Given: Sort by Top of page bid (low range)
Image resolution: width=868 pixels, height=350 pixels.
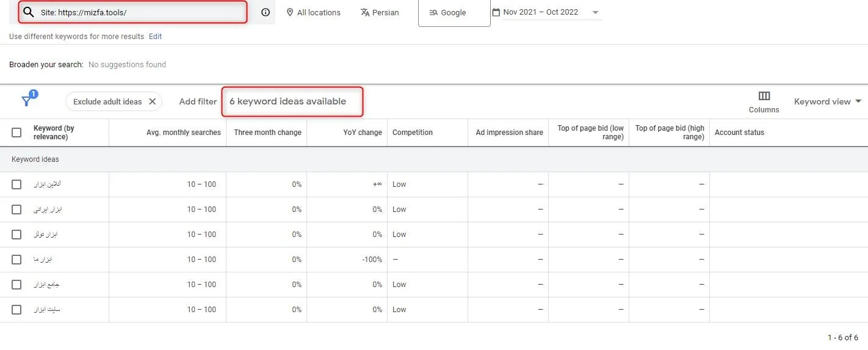Looking at the screenshot, I should pos(590,133).
